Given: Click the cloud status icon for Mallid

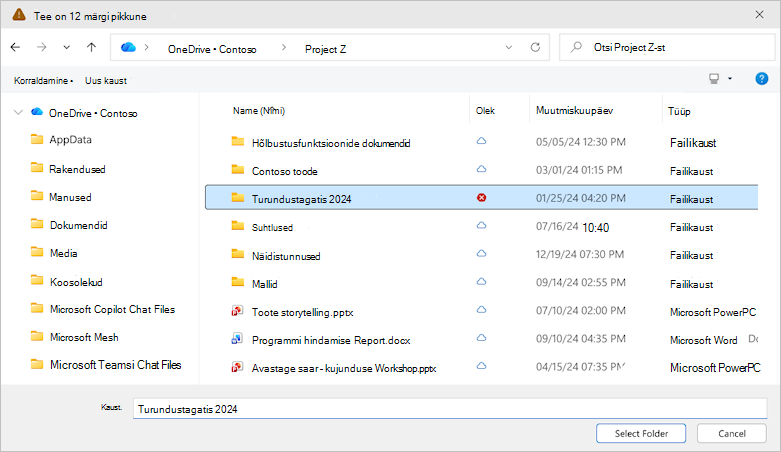Looking at the screenshot, I should pyautogui.click(x=481, y=282).
